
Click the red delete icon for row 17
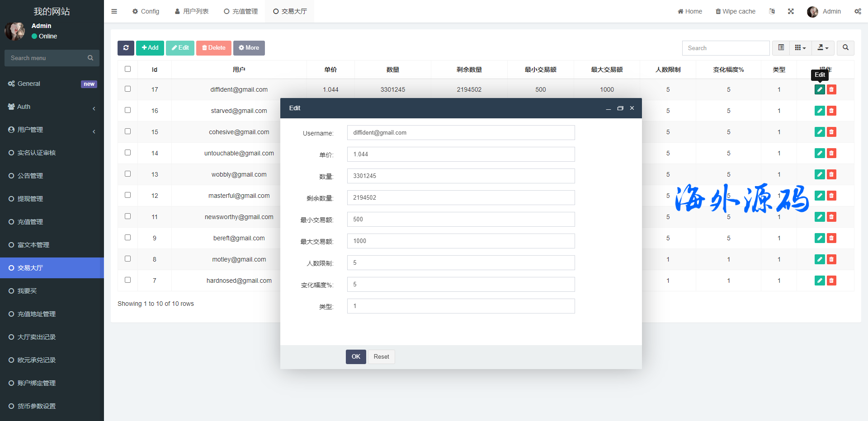point(831,89)
